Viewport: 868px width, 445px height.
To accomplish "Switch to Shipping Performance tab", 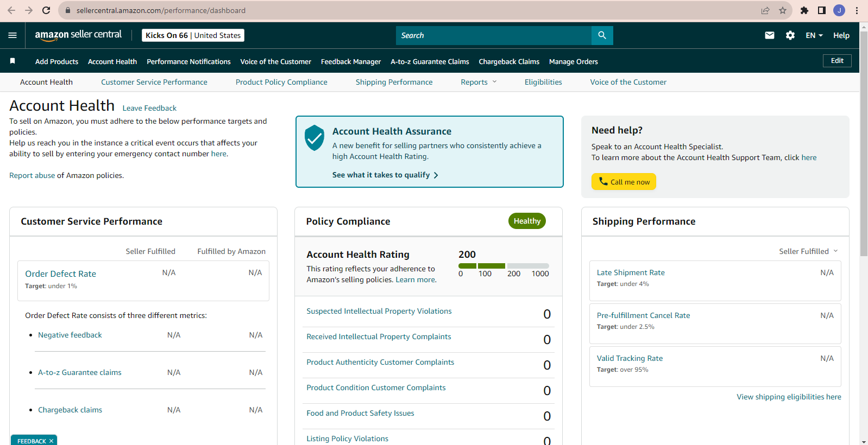I will 394,82.
